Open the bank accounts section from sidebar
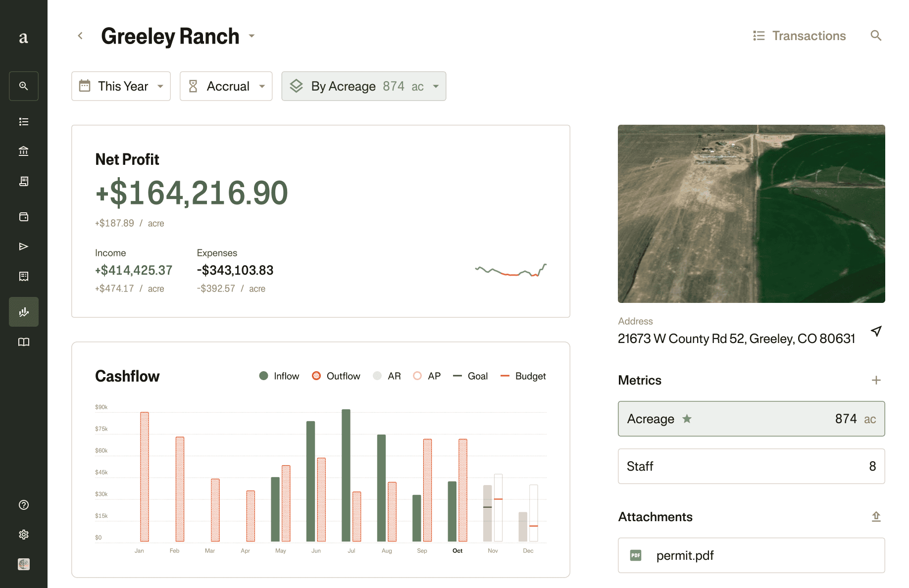The width and height of the screenshot is (909, 588). (x=23, y=151)
